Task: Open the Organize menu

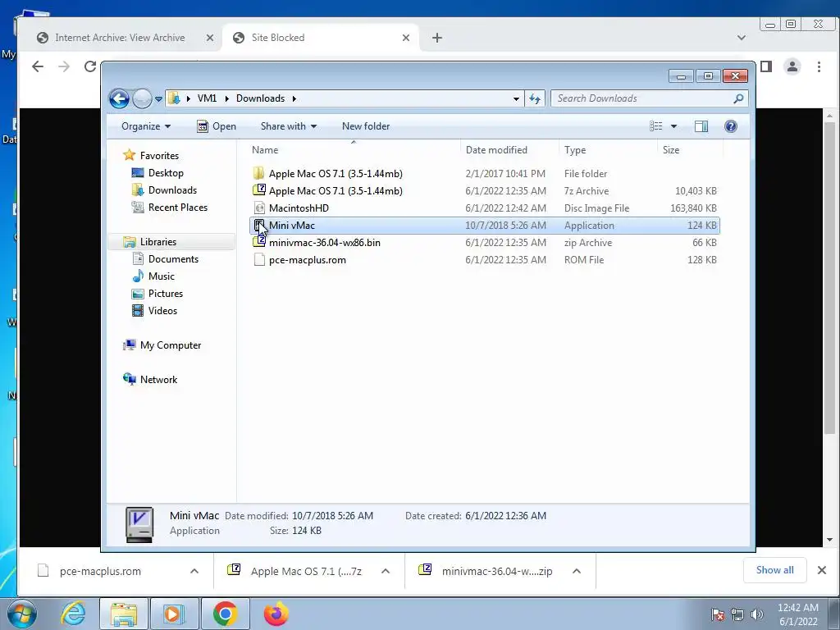Action: [x=146, y=126]
